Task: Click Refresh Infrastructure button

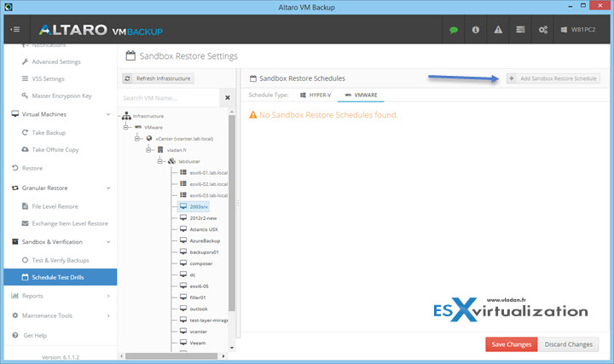Action: tap(159, 78)
